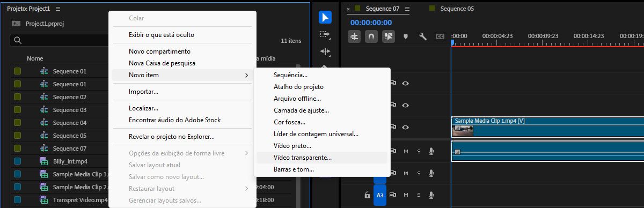Click sync lock icon on Sample Media Clip video track
This screenshot has height=208, width=644.
(392, 127)
